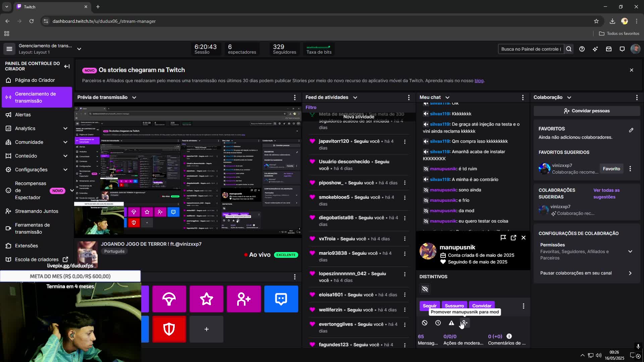
Task: Open the hamburger navigation menu
Action: click(9, 49)
